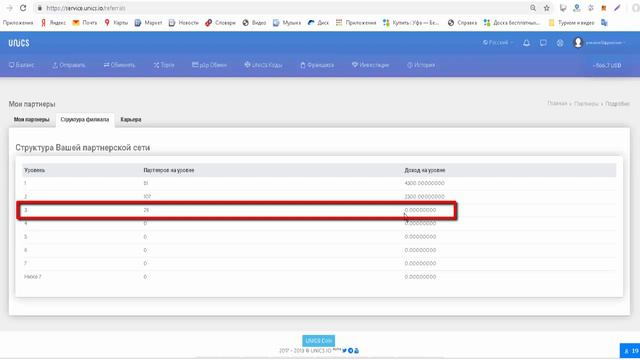Go to the Франшиза menu item
This screenshot has height=360, width=640.
pyautogui.click(x=317, y=65)
